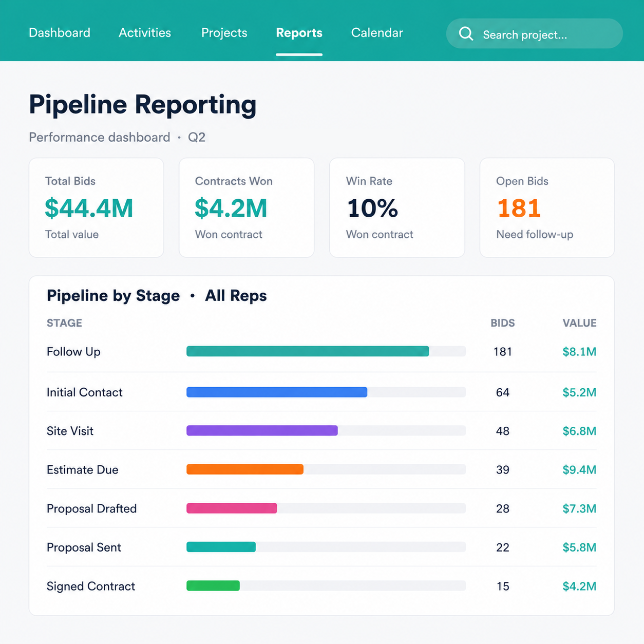Click the Pipeline Reporting heading

(143, 105)
